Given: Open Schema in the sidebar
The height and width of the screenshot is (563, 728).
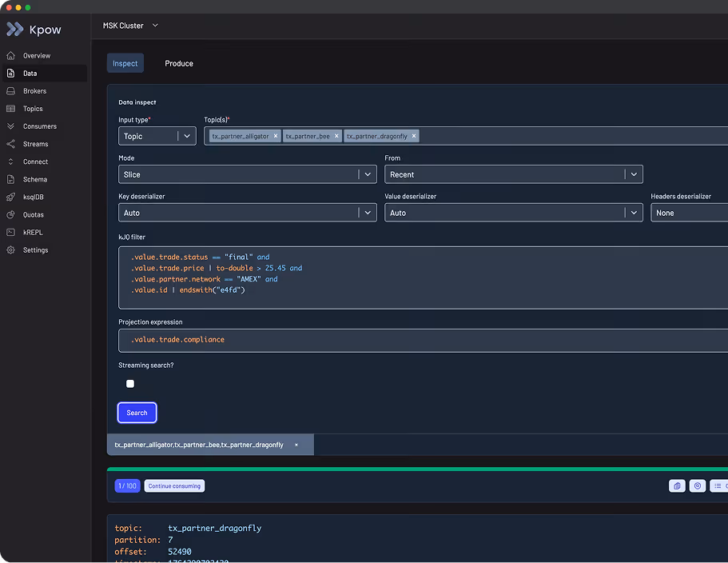Looking at the screenshot, I should click(x=45, y=179).
